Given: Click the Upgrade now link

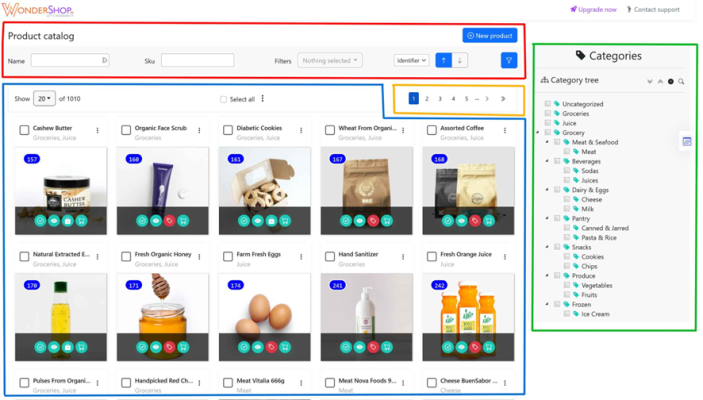Looking at the screenshot, I should [x=593, y=9].
